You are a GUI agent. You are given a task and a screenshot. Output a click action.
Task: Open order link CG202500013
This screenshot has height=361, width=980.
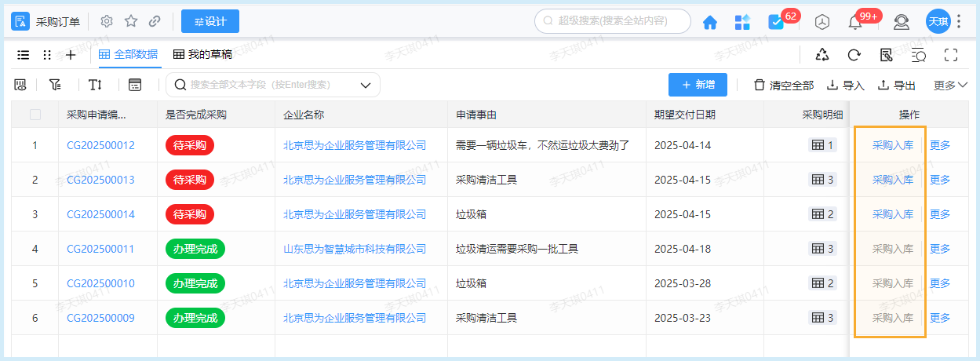[100, 180]
